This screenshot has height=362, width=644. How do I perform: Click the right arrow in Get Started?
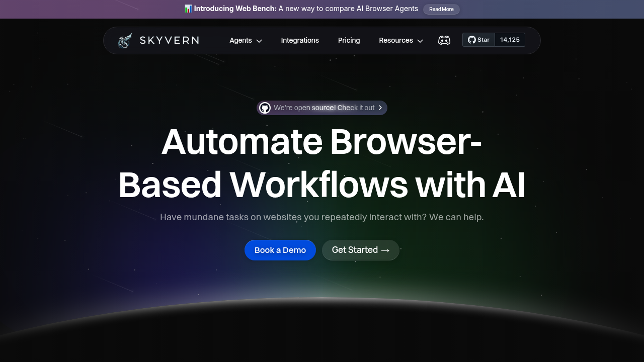[385, 250]
